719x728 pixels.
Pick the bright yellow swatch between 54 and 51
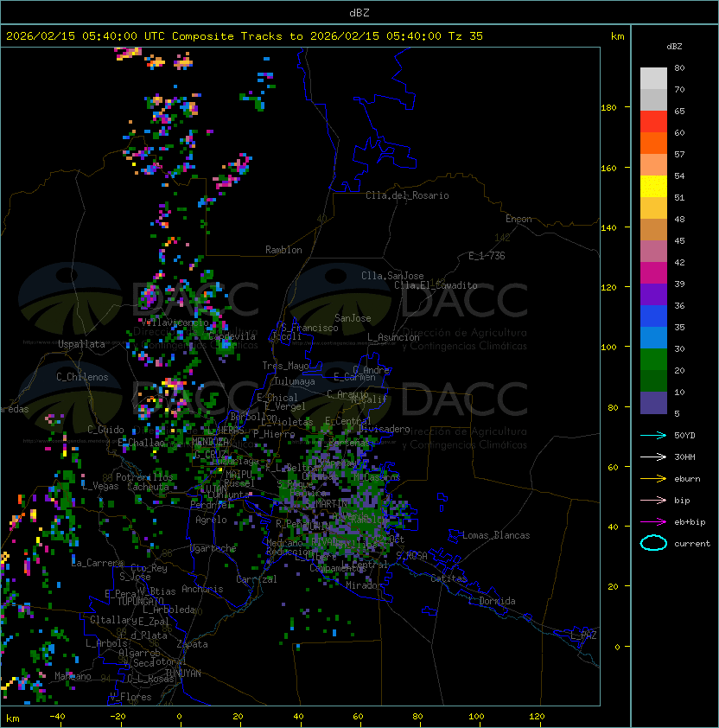pyautogui.click(x=653, y=186)
